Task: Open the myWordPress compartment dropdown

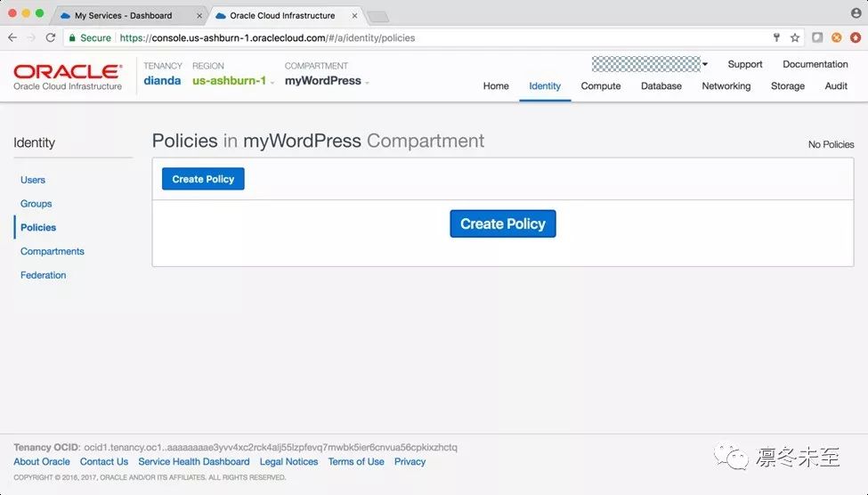Action: (x=327, y=81)
